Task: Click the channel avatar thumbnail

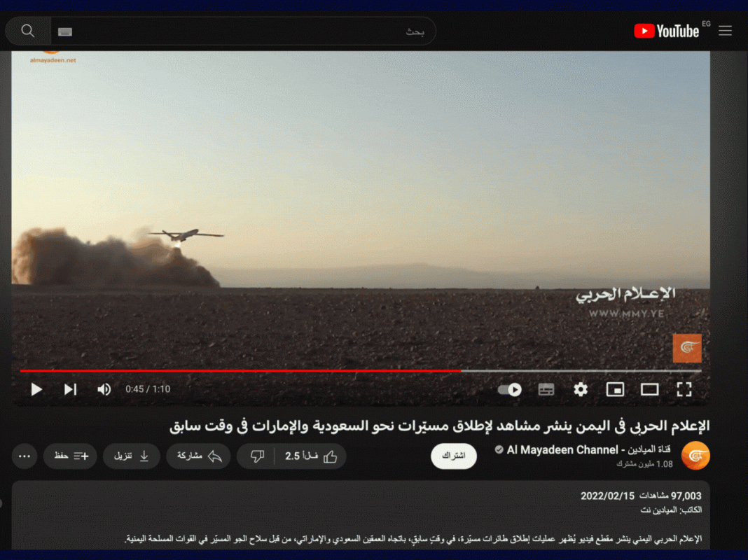Action: [696, 456]
